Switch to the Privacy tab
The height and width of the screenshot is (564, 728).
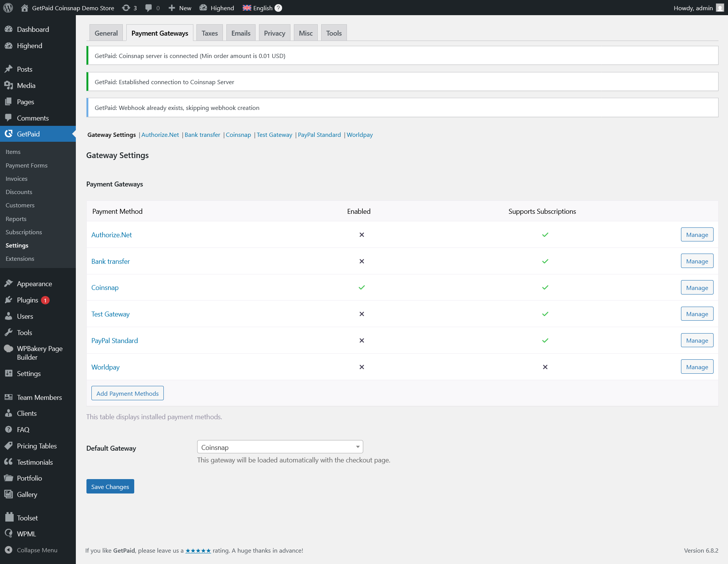(275, 33)
